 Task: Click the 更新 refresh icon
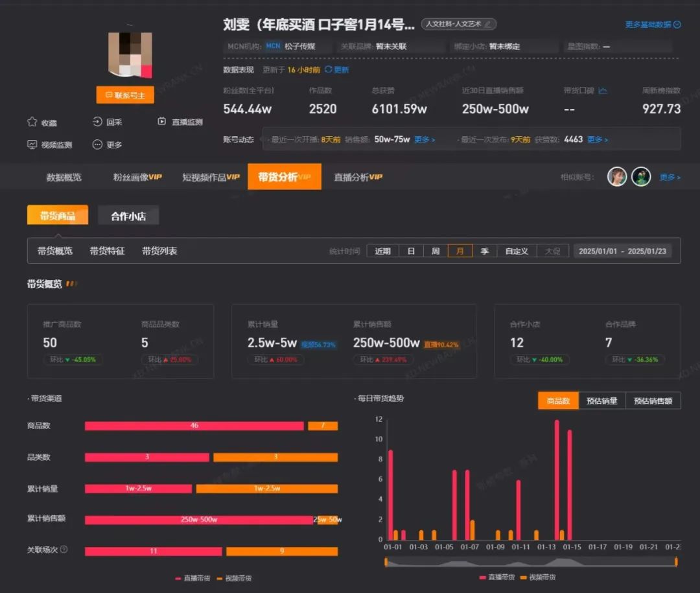(x=328, y=69)
